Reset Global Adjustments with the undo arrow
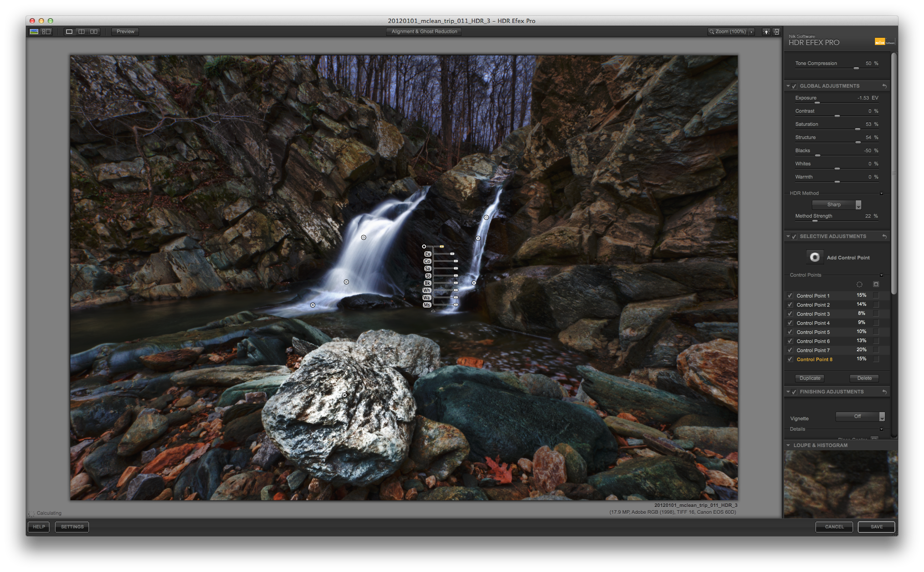 884,86
